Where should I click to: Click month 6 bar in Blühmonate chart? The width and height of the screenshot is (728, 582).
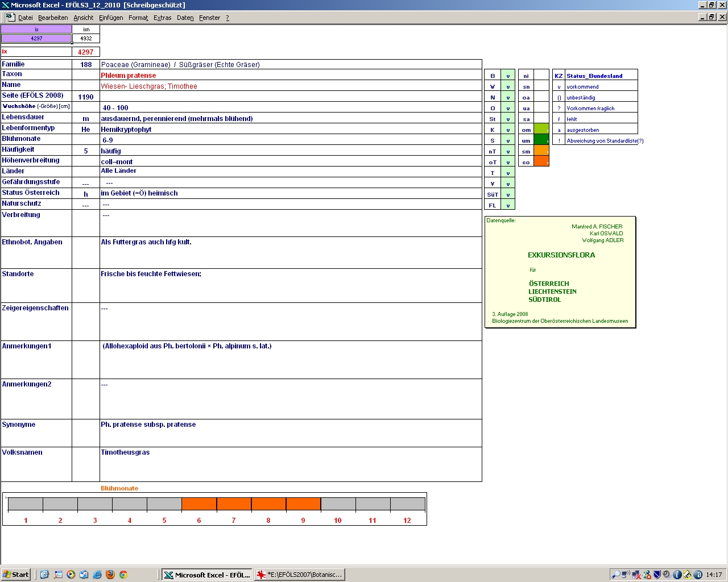pyautogui.click(x=199, y=504)
